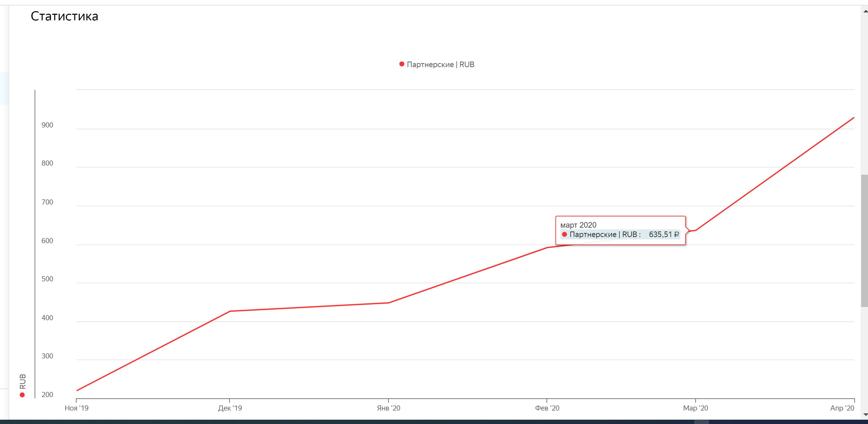868x424 pixels.
Task: Click the Статистика heading
Action: (x=64, y=16)
